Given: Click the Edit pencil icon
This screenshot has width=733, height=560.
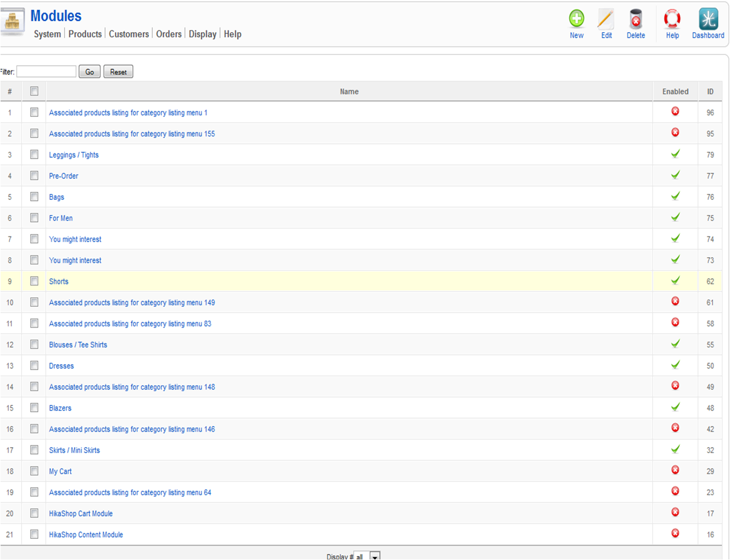Looking at the screenshot, I should point(606,19).
